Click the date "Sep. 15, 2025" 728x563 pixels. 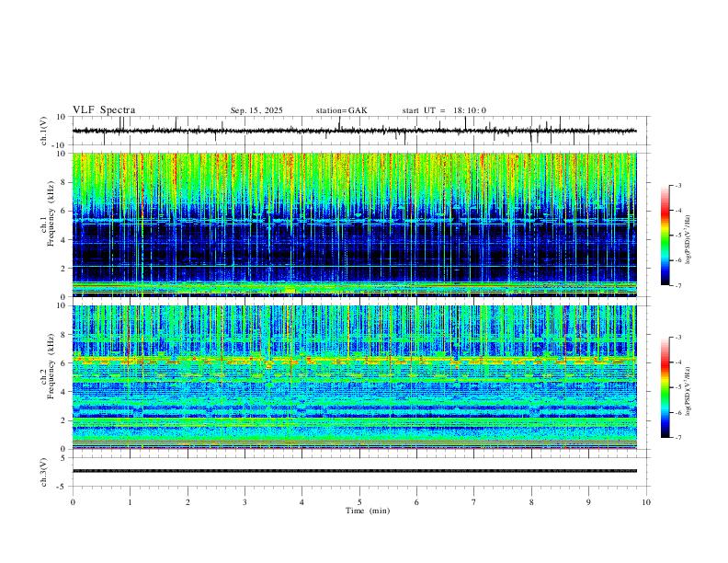click(256, 110)
